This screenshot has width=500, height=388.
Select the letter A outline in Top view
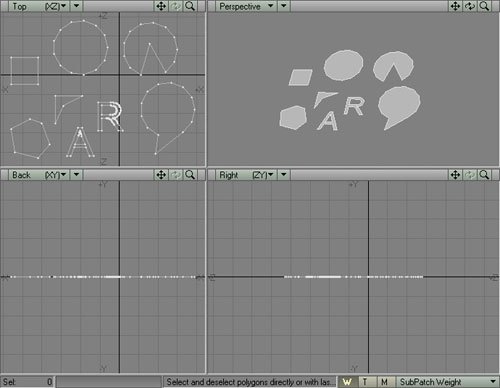pyautogui.click(x=80, y=142)
